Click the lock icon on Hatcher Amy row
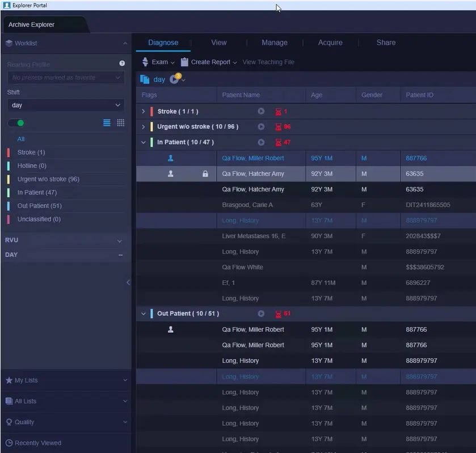 (x=205, y=173)
